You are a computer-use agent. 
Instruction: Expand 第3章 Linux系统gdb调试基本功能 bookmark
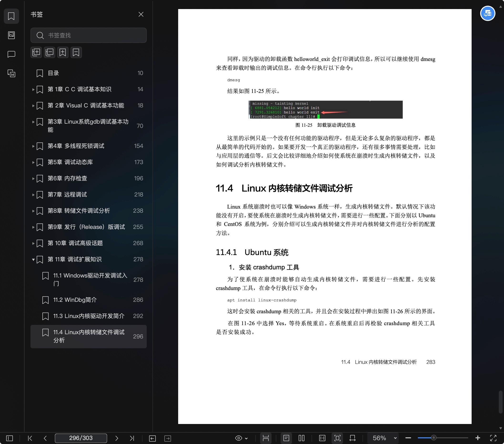(33, 122)
